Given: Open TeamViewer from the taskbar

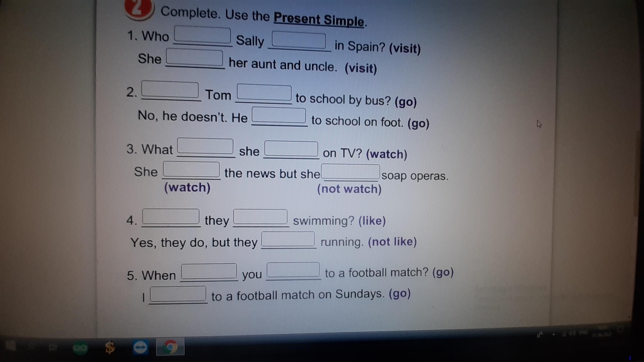Looking at the screenshot, I should click(x=140, y=348).
